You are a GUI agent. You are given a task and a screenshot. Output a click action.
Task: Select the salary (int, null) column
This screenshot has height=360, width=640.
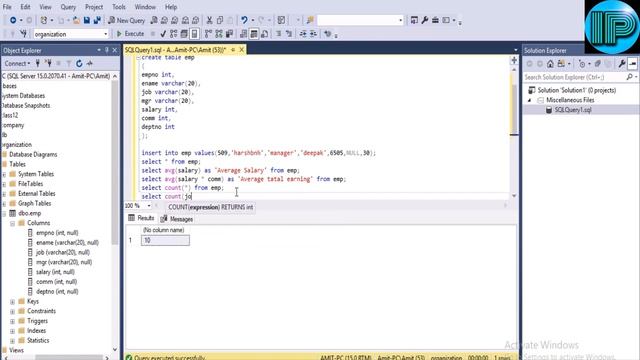coord(55,272)
